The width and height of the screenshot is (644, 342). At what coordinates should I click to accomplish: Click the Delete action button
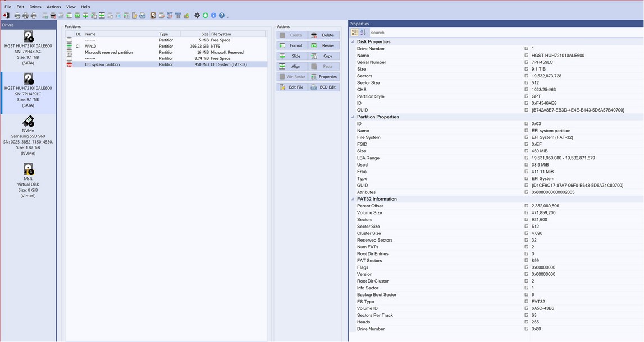coord(323,35)
